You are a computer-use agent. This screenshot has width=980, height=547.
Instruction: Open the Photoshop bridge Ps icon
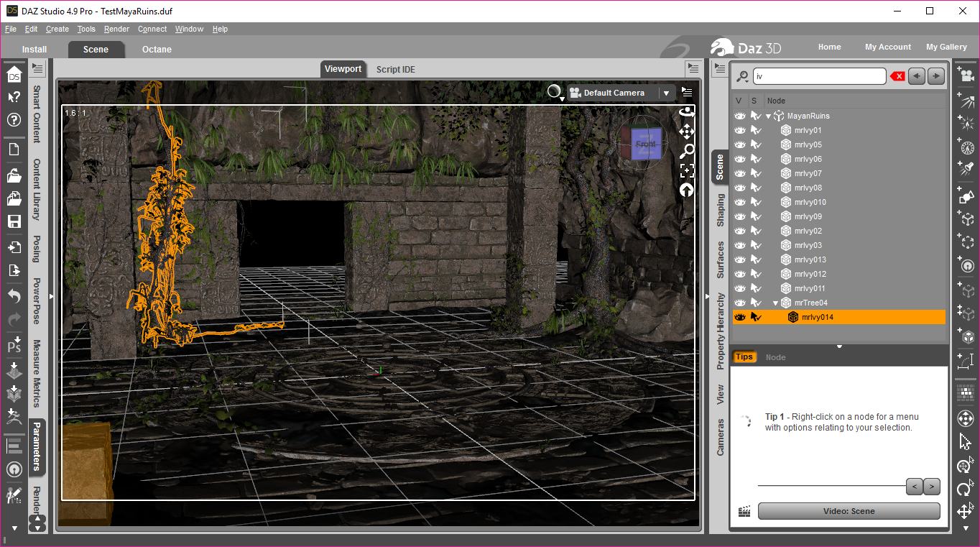coord(14,346)
